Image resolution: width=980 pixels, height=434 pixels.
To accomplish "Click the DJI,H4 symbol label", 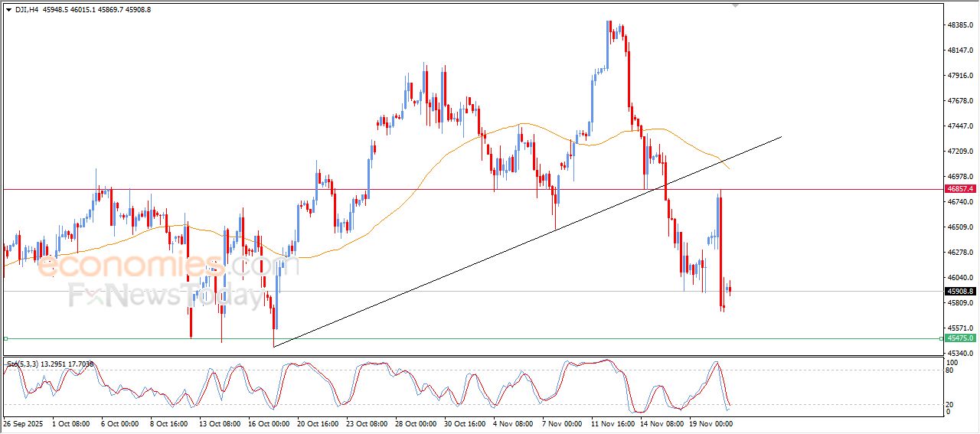I will 28,9.
